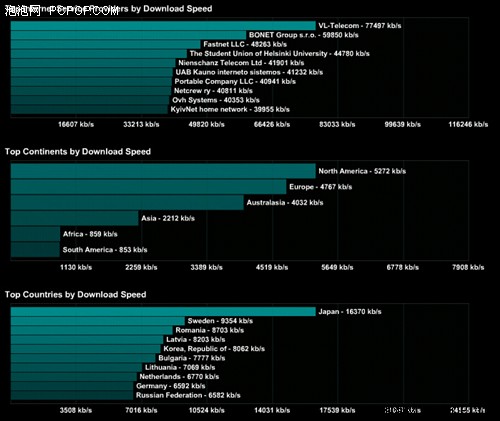Click the 3389 kb/s axis tick
Viewport: 500px width, 421px height.
pyautogui.click(x=207, y=267)
